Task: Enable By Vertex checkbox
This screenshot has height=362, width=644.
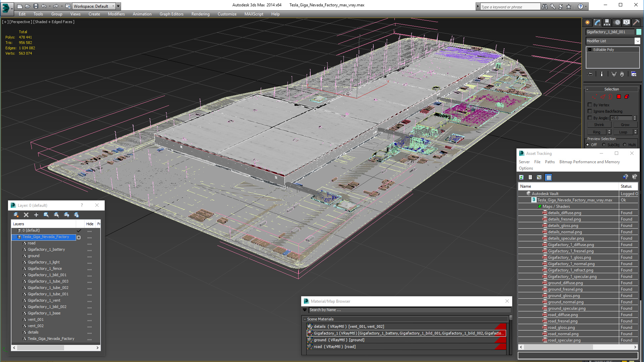Action: click(590, 105)
